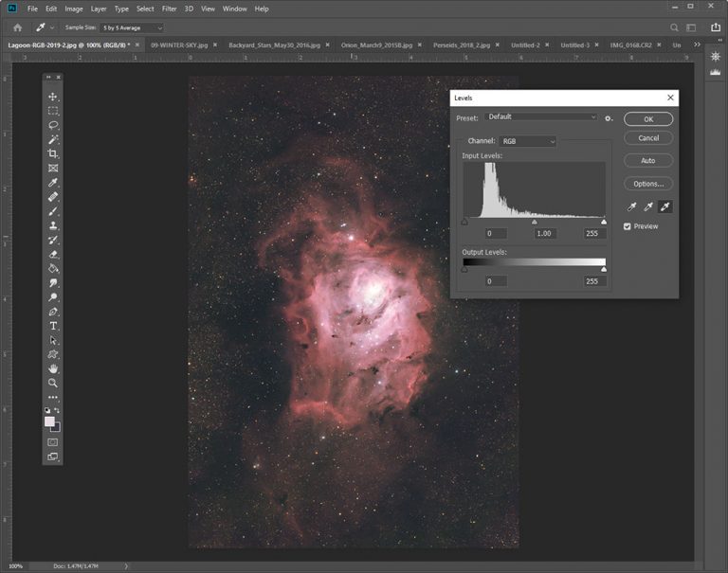The height and width of the screenshot is (573, 728).
Task: Click the foreground color swatch
Action: click(x=49, y=421)
